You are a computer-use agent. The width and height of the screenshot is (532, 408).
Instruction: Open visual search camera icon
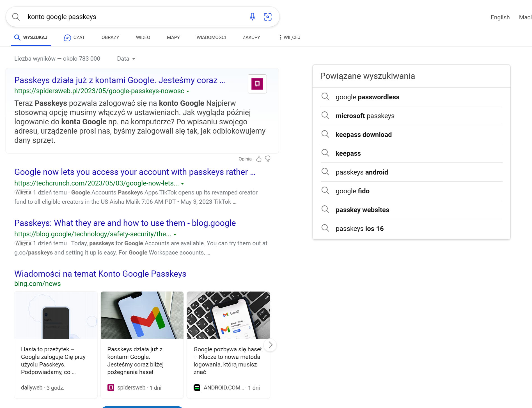click(268, 17)
